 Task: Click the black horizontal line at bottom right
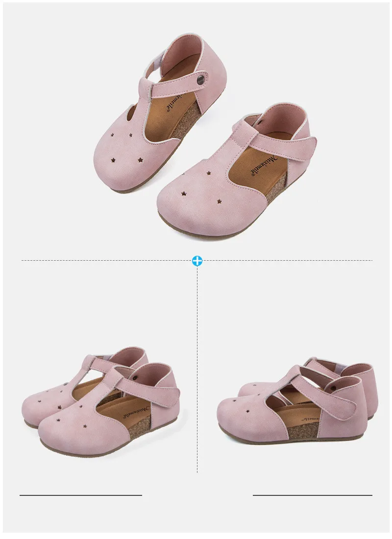click(313, 495)
